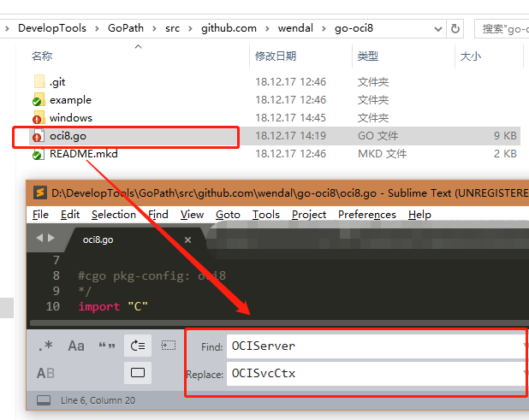Viewport: 529px width, 420px height.
Task: Open the Selection menu
Action: [114, 215]
